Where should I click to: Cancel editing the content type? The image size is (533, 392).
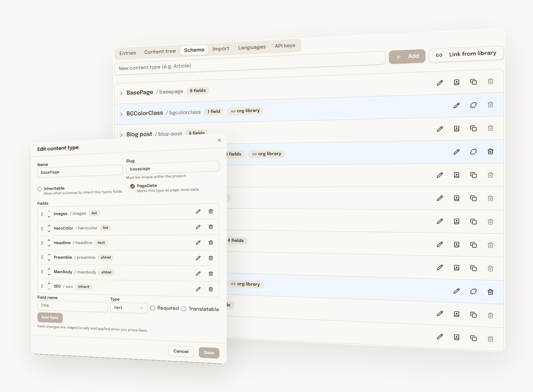click(x=181, y=351)
